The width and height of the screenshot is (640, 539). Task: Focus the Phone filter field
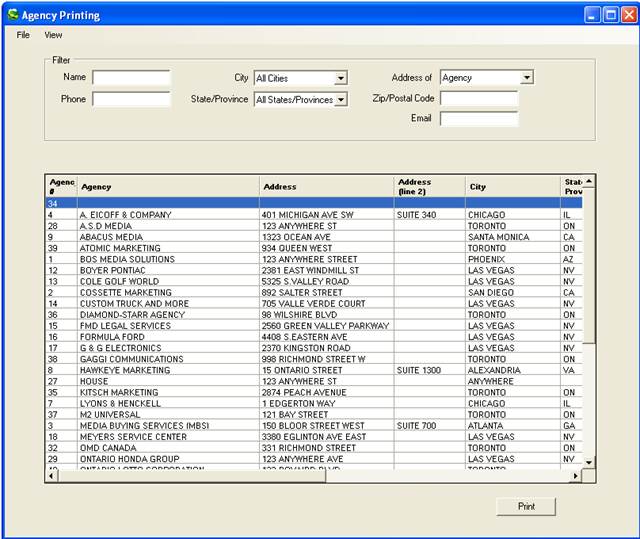click(x=131, y=99)
